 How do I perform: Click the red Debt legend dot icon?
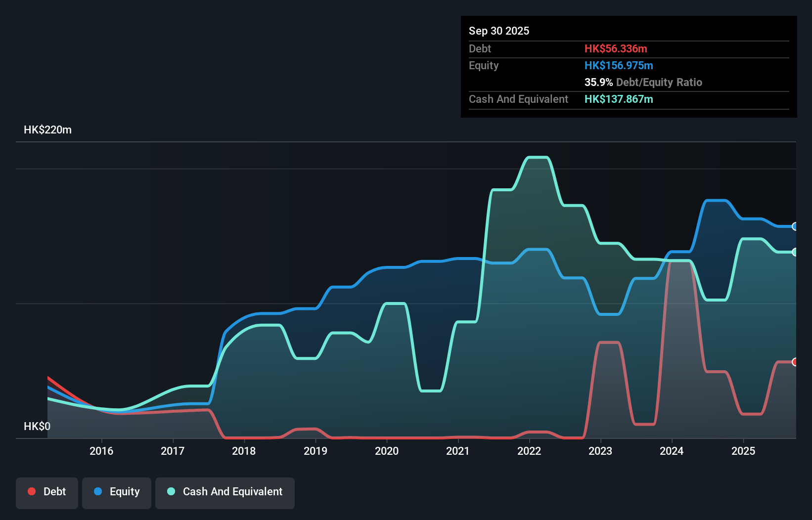coord(32,491)
